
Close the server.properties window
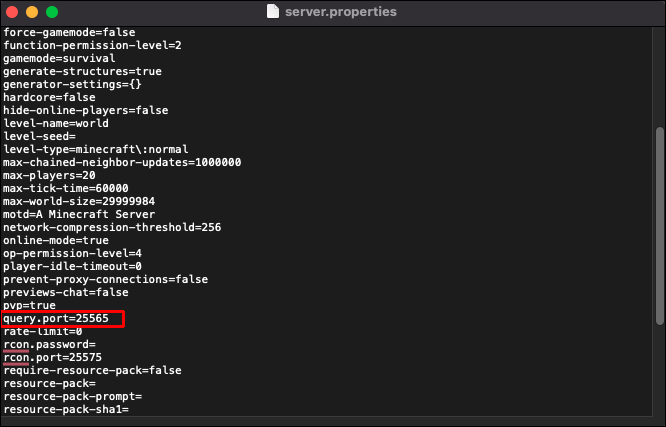(12, 12)
